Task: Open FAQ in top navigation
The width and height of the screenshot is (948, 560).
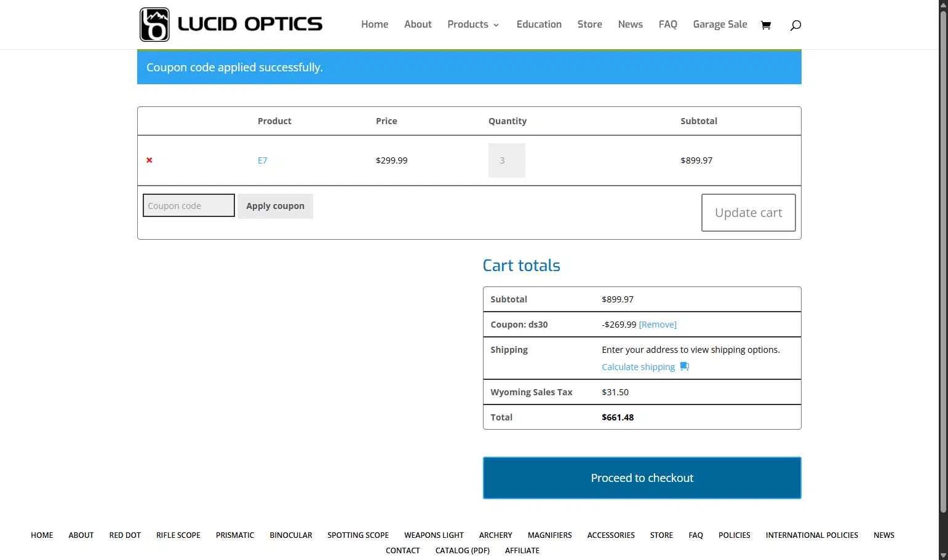Action: (667, 25)
